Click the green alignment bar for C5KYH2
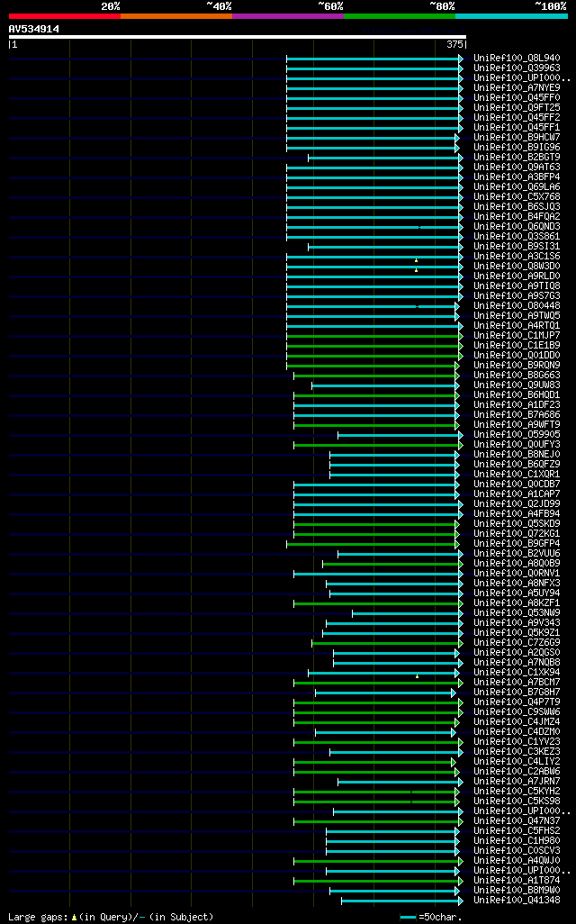 [374, 792]
